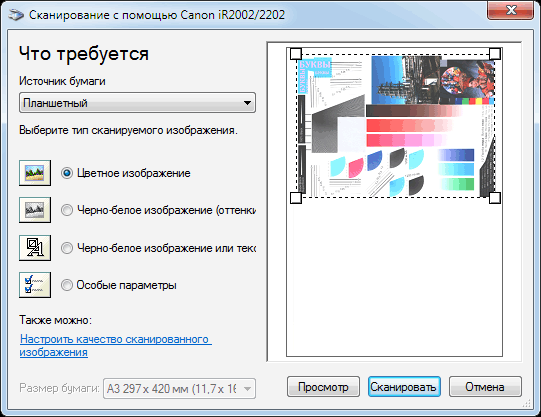The height and width of the screenshot is (417, 541).
Task: Click the 'Также можно:' label
Action: (x=56, y=320)
